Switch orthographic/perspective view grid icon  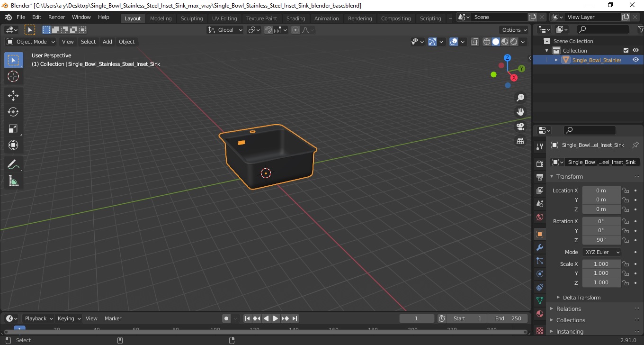520,141
